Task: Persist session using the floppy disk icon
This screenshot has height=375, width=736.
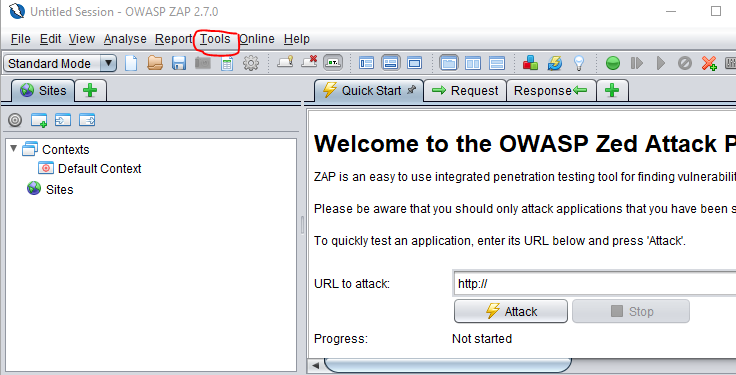Action: [179, 63]
